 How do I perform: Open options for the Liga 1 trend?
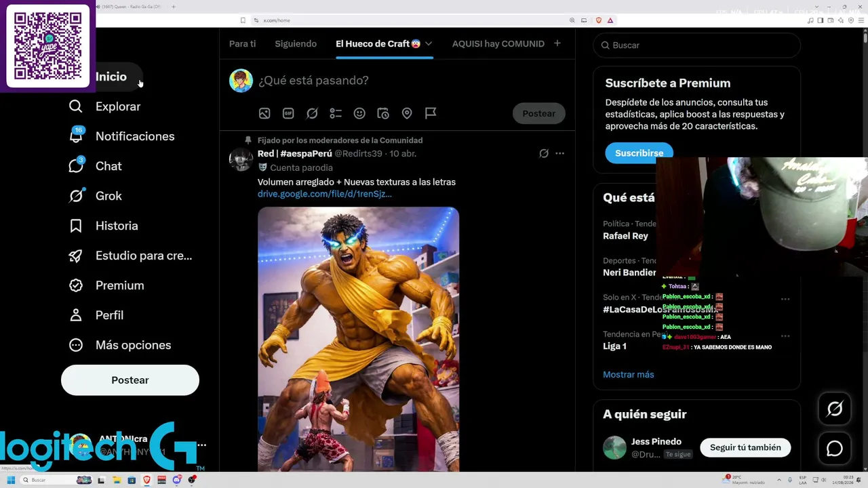(785, 336)
